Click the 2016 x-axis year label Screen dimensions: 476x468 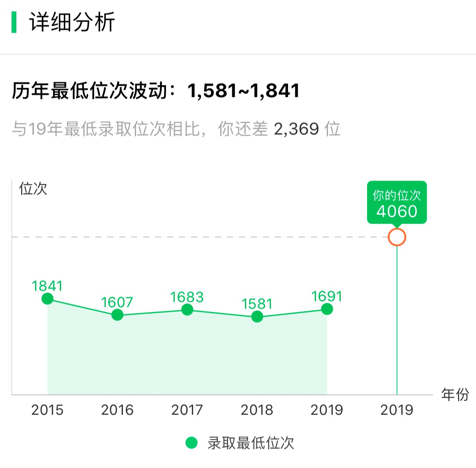pyautogui.click(x=117, y=410)
